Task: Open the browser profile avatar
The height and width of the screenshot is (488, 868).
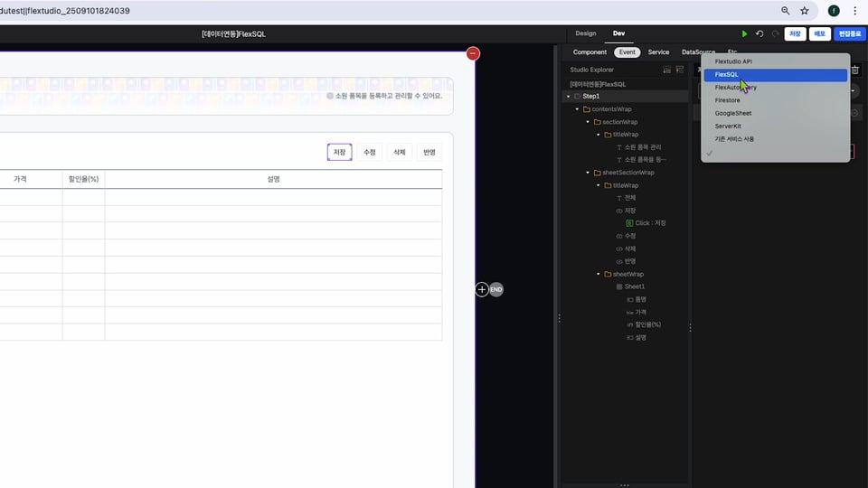Action: click(x=834, y=11)
